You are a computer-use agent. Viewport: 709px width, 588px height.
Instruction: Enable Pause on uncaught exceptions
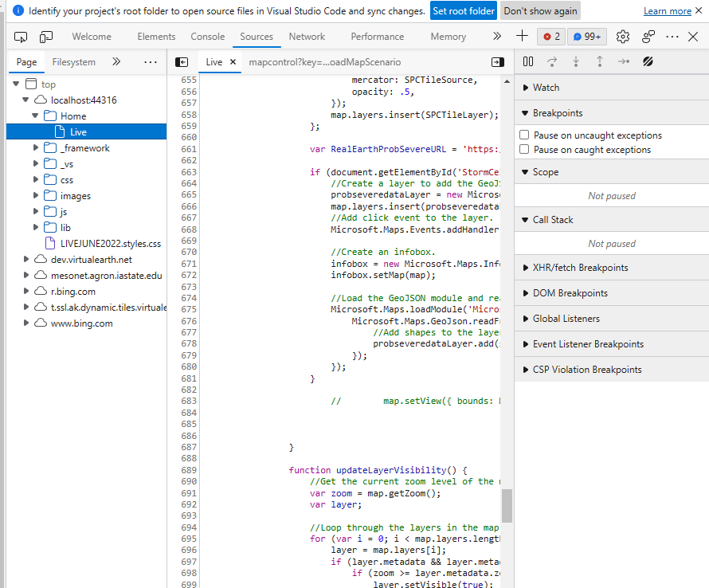coord(524,135)
